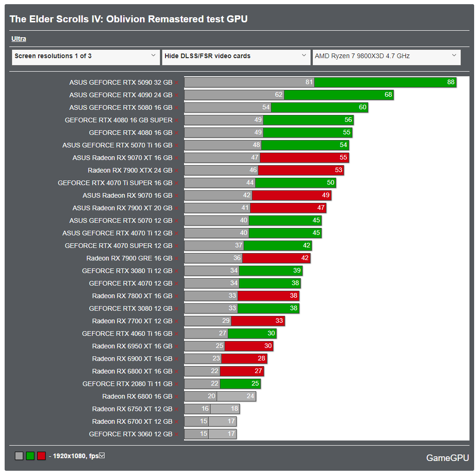The image size is (476, 474).
Task: Click the 53 value on RX 7900 XTX bar
Action: click(x=338, y=170)
